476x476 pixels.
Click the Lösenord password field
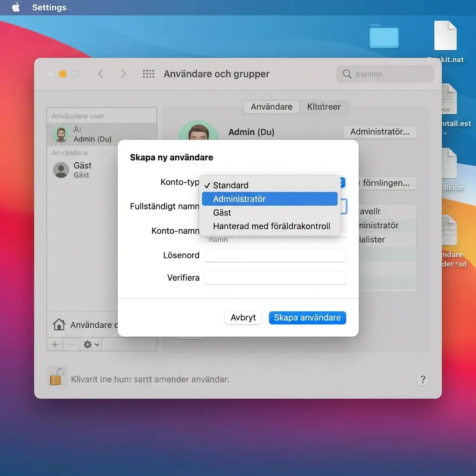coord(275,255)
